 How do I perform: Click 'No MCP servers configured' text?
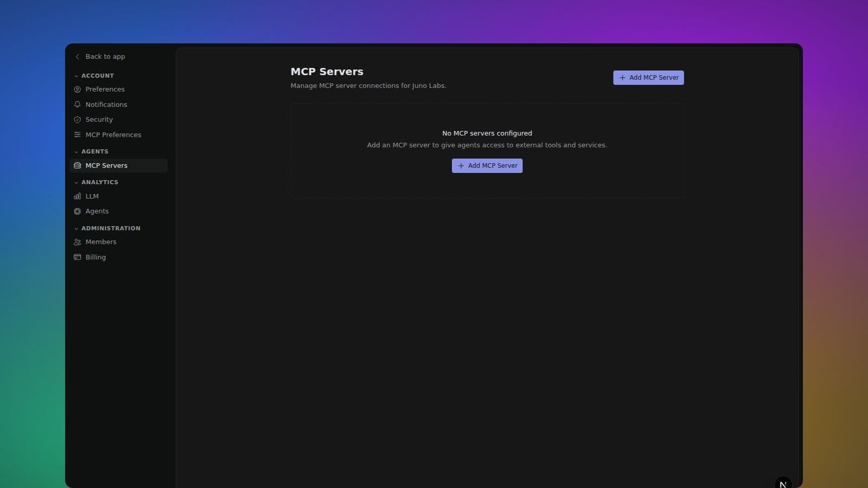point(487,133)
